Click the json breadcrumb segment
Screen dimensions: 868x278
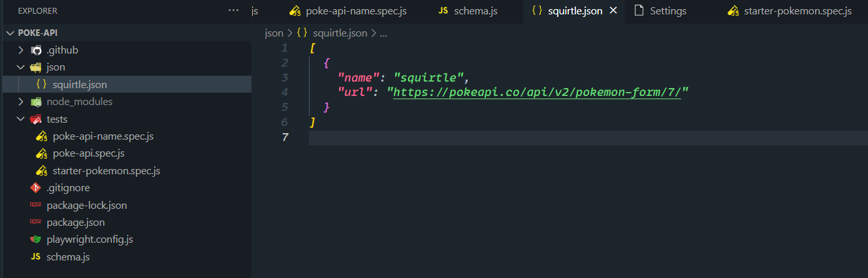tap(274, 33)
